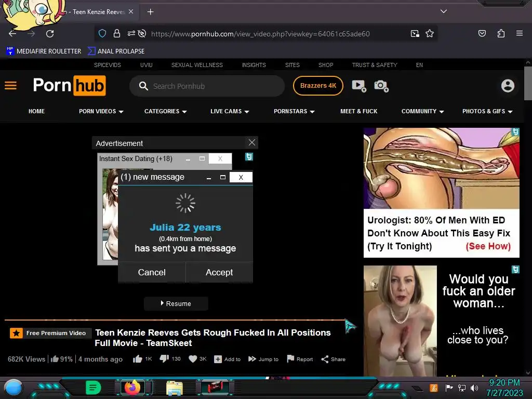Expand the PORNSTARS dropdown
This screenshot has height=399, width=532.
pyautogui.click(x=294, y=111)
